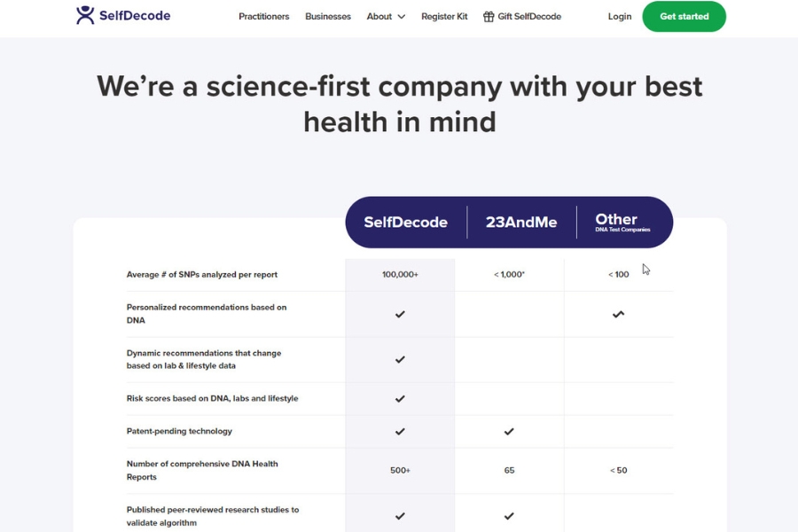798x532 pixels.
Task: Click SelfDecode checkmark for Dynamic recommendations row
Action: (x=400, y=359)
